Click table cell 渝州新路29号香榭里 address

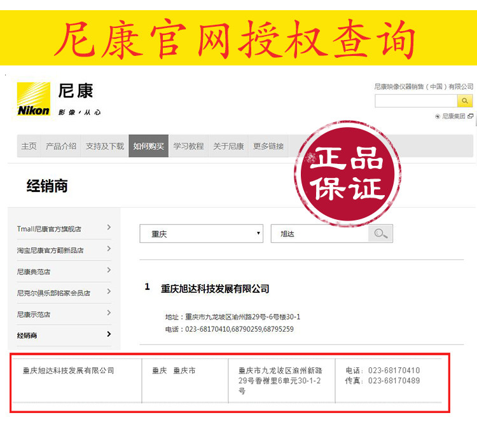click(x=280, y=381)
